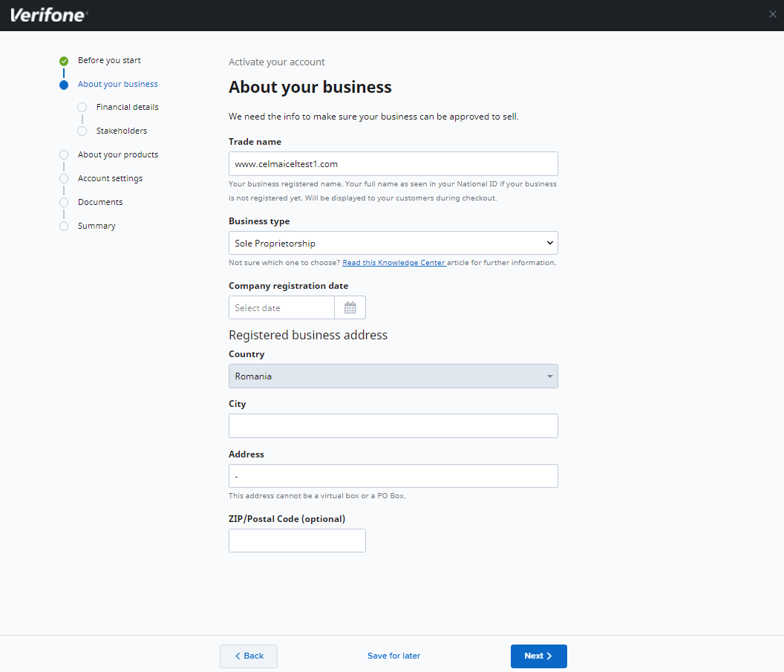The image size is (784, 672).
Task: Select the Account settings step indicator
Action: [64, 178]
